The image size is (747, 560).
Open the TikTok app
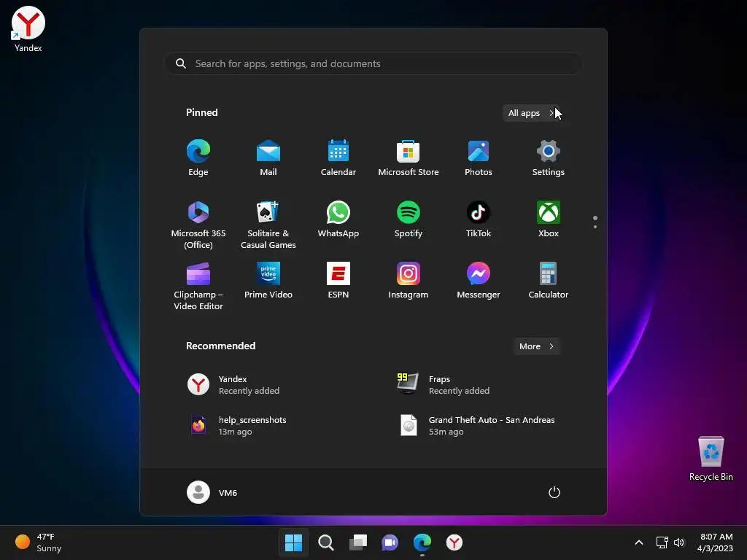click(x=479, y=219)
